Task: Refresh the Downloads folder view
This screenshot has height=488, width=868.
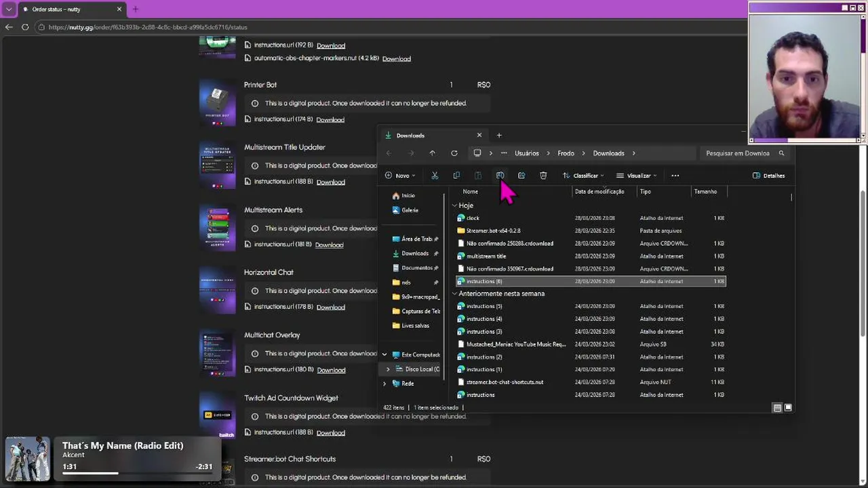Action: point(454,153)
